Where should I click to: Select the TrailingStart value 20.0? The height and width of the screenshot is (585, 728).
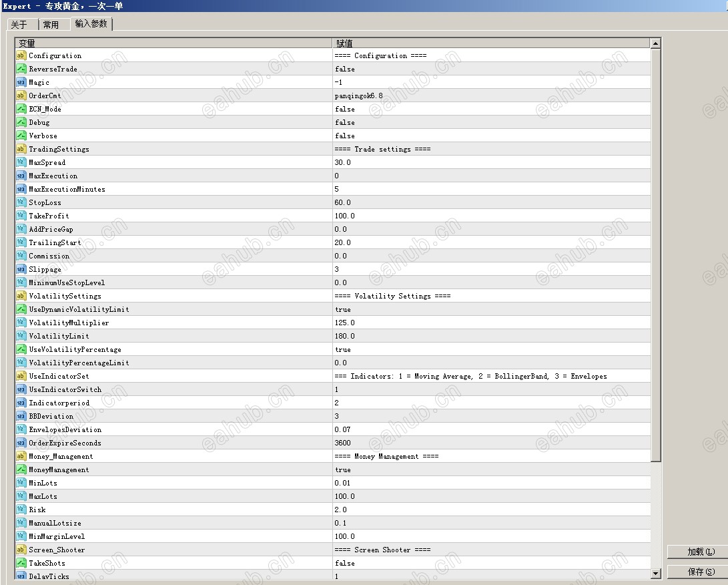[342, 242]
